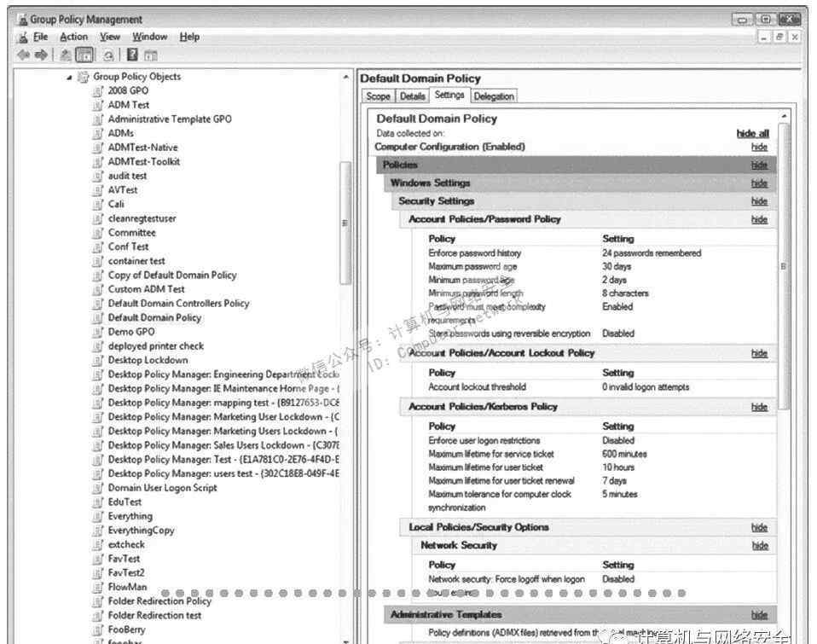Open Help from the toolbar question-mark icon
This screenshot has width=817, height=644.
click(x=132, y=55)
